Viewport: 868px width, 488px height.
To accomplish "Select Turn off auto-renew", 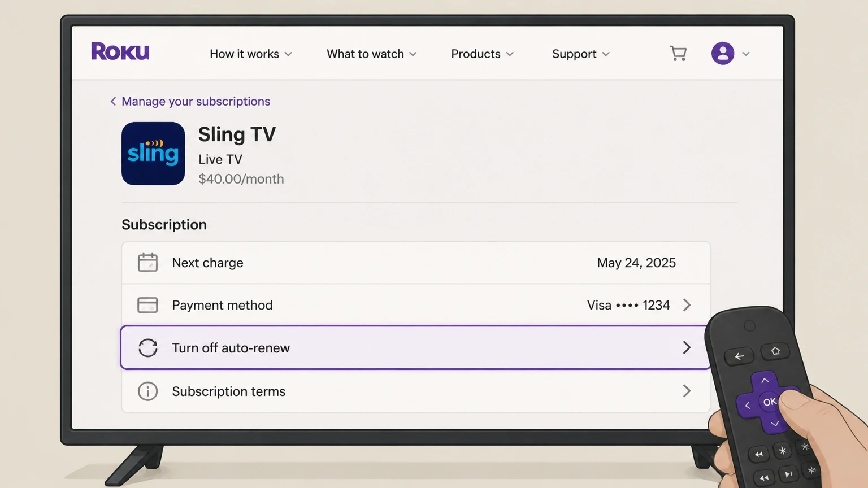I will click(x=416, y=348).
